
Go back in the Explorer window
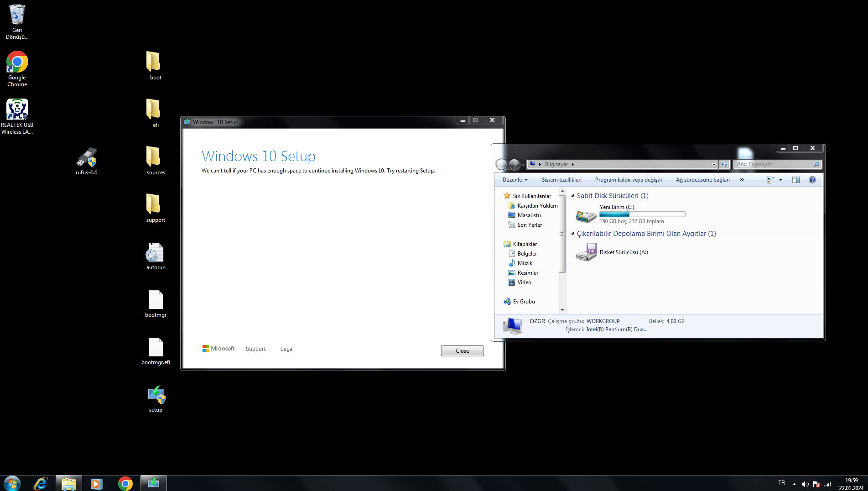(x=501, y=164)
